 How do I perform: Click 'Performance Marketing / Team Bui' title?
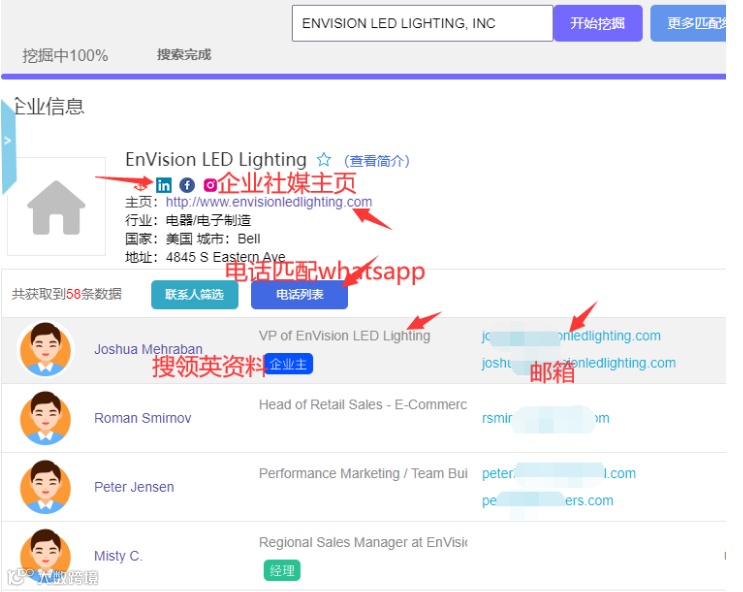[363, 473]
